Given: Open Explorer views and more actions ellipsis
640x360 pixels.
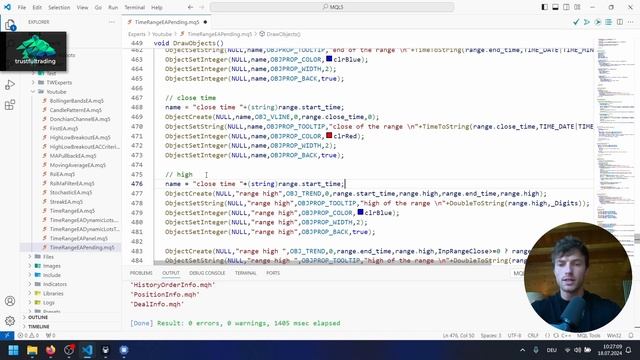Looking at the screenshot, I should (112, 22).
